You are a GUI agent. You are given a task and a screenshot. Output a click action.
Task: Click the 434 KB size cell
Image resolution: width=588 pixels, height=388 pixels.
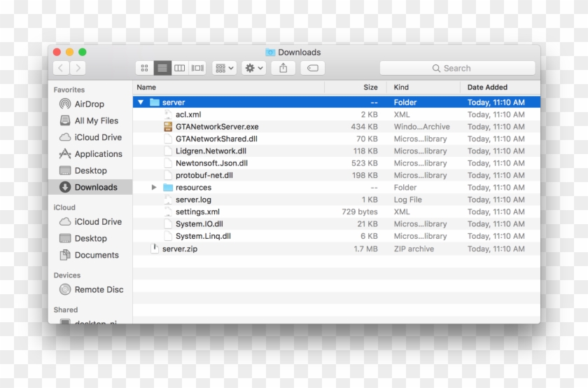[364, 127]
